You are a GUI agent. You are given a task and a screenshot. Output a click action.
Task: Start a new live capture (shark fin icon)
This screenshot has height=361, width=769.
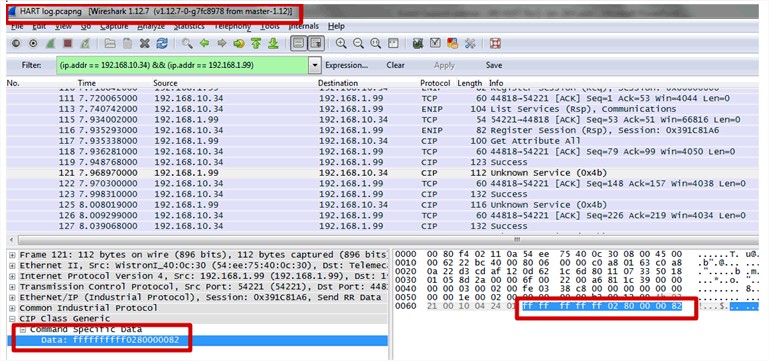51,44
